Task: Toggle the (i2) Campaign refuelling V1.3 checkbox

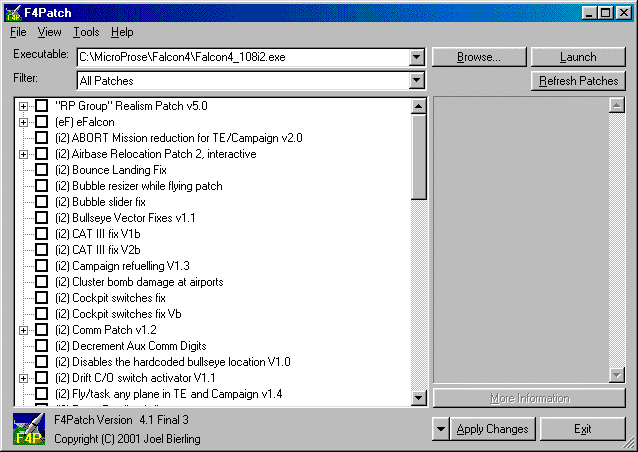Action: tap(41, 266)
